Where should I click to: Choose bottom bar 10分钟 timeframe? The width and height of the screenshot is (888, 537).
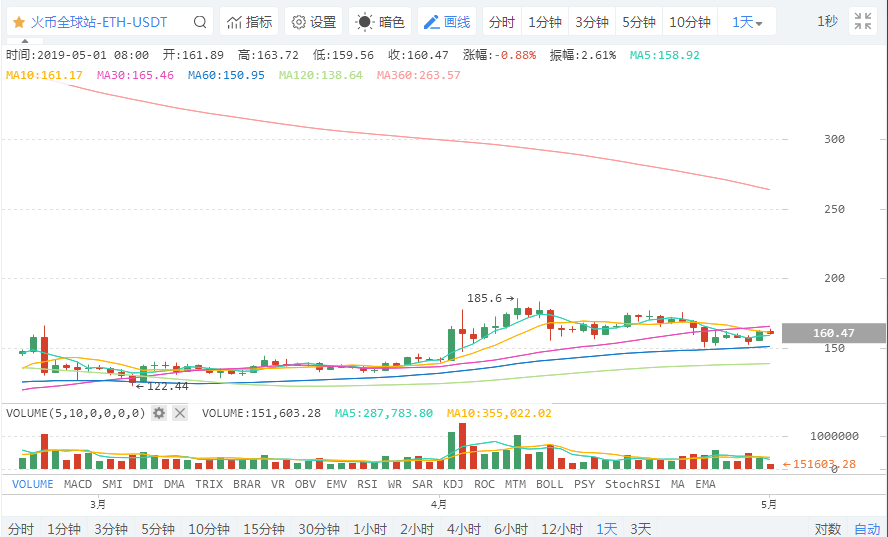(x=208, y=529)
